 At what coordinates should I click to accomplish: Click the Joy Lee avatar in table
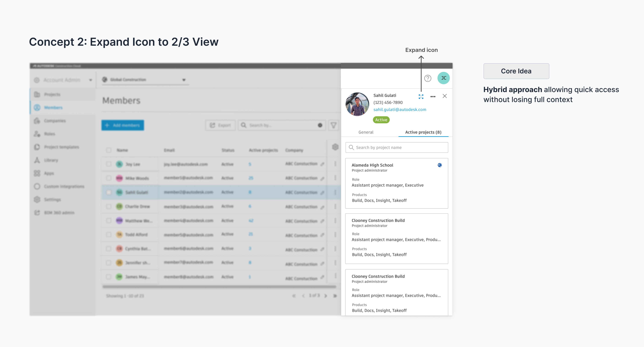coord(119,164)
